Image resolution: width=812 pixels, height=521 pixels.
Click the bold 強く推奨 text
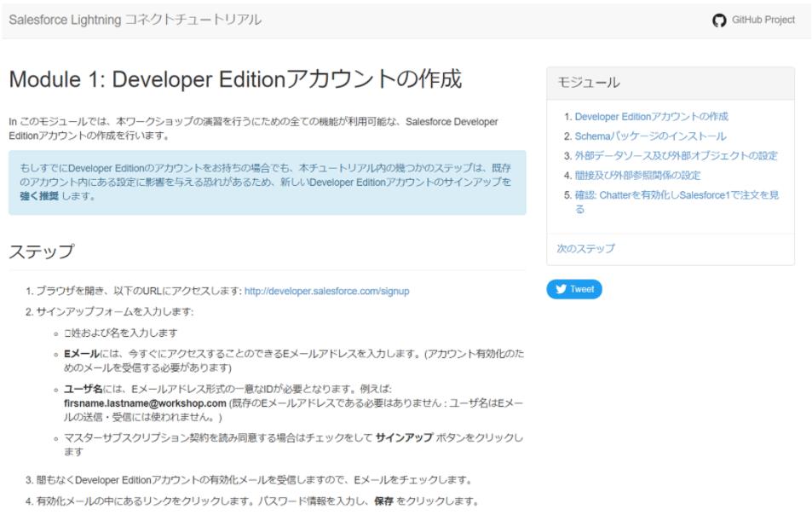coord(39,196)
